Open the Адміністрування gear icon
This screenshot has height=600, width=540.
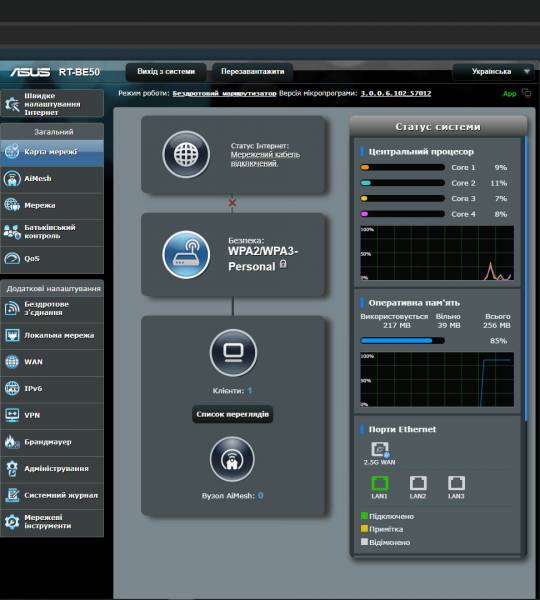pyautogui.click(x=12, y=468)
